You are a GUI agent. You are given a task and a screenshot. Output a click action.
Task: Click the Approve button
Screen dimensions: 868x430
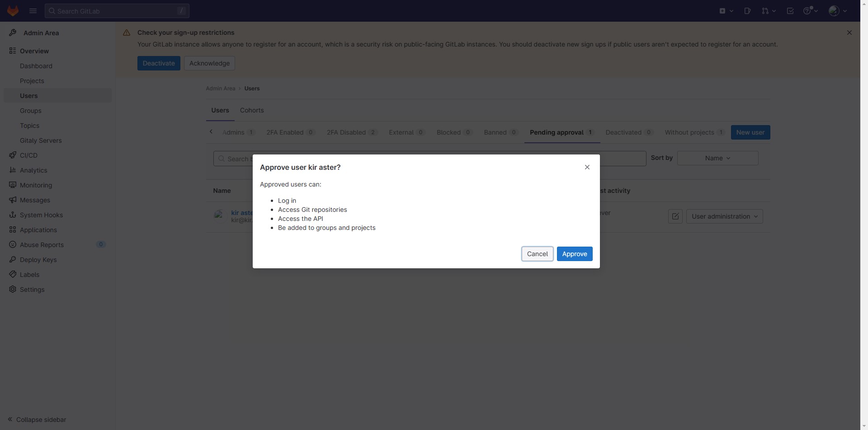[575, 254]
